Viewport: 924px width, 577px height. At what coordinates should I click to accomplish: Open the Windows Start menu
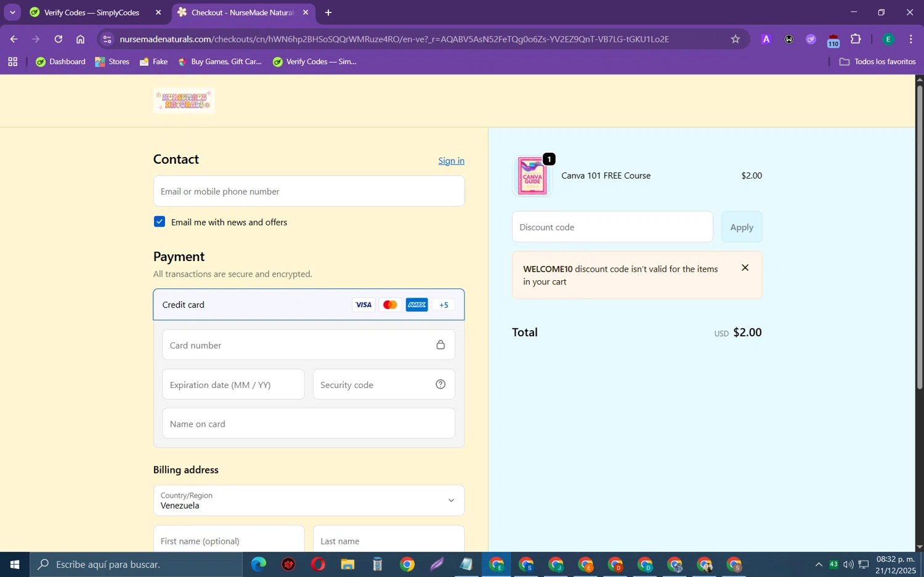click(15, 564)
